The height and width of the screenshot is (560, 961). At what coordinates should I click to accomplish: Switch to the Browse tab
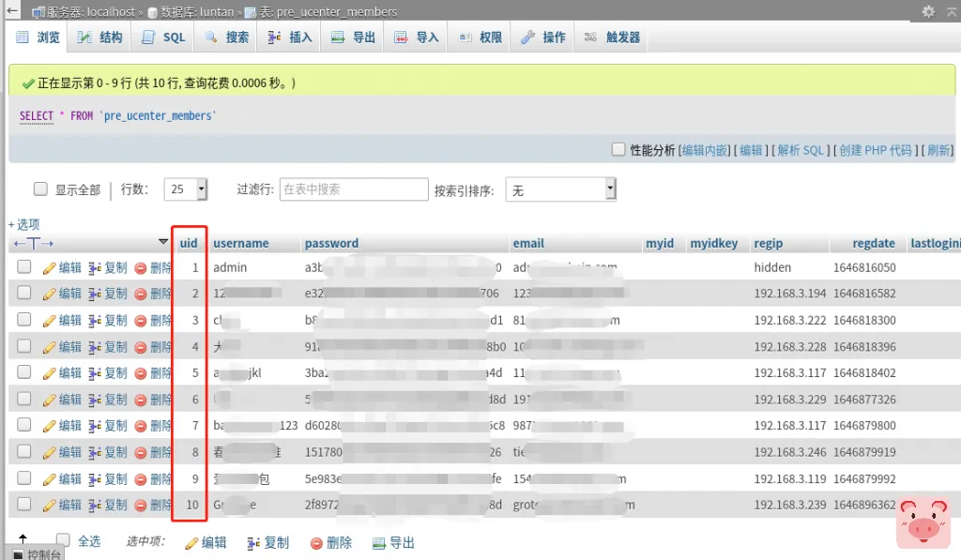(38, 38)
